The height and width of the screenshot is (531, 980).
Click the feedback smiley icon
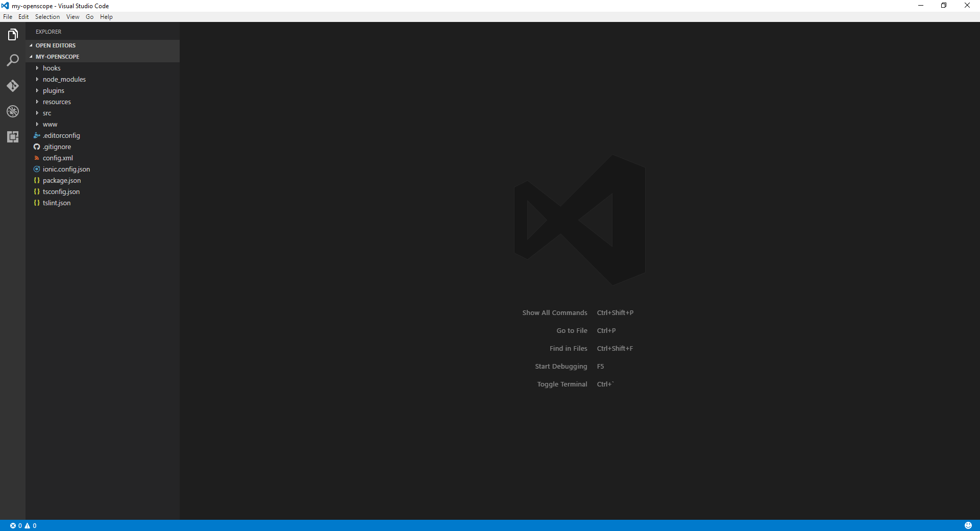pos(968,525)
